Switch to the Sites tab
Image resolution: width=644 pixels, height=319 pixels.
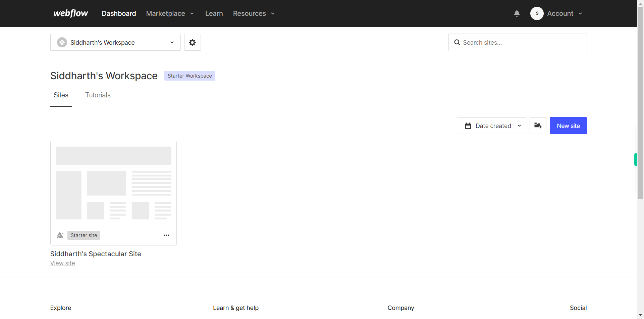click(61, 95)
